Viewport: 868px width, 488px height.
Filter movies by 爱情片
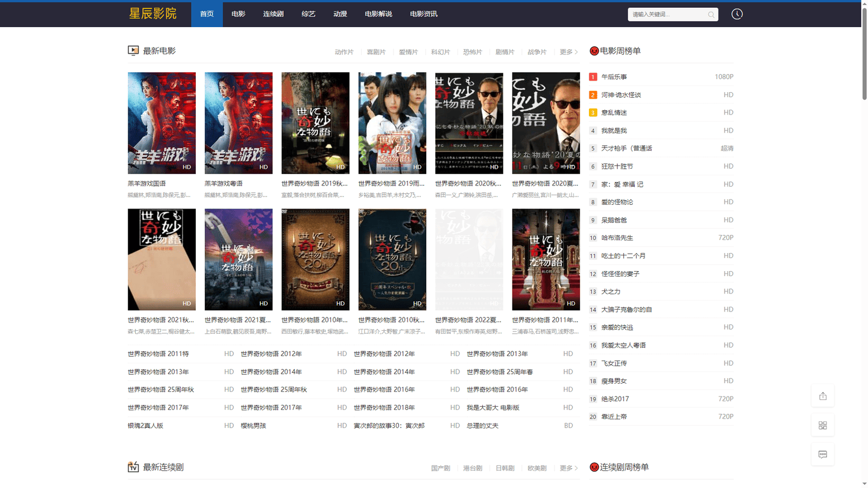(408, 52)
